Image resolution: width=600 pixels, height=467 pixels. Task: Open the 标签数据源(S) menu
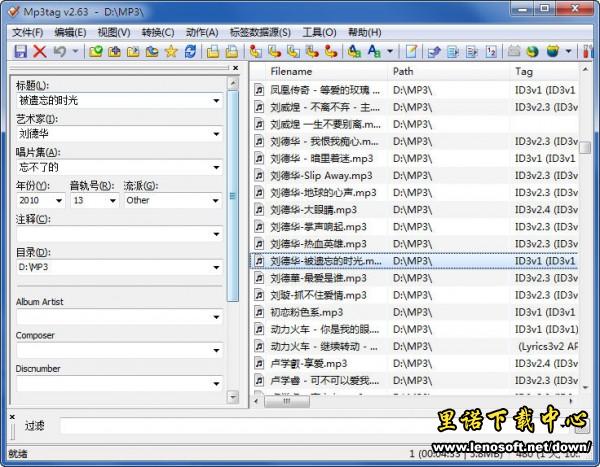pos(260,33)
